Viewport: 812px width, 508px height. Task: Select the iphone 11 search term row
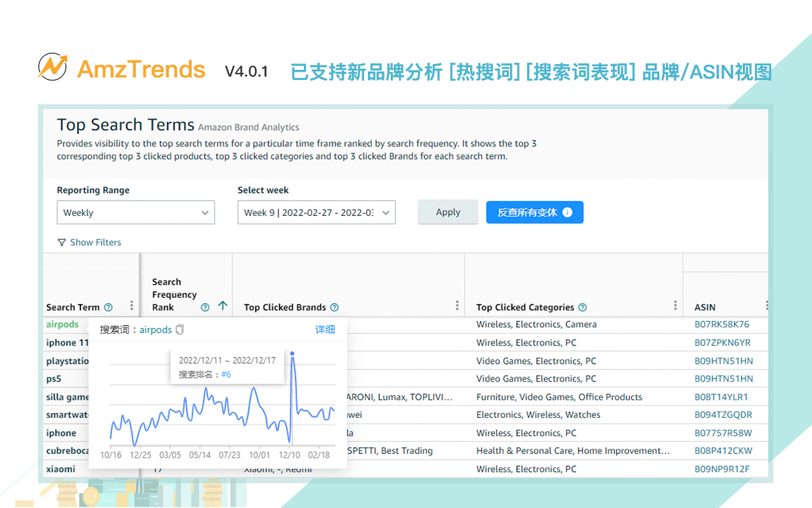point(66,342)
